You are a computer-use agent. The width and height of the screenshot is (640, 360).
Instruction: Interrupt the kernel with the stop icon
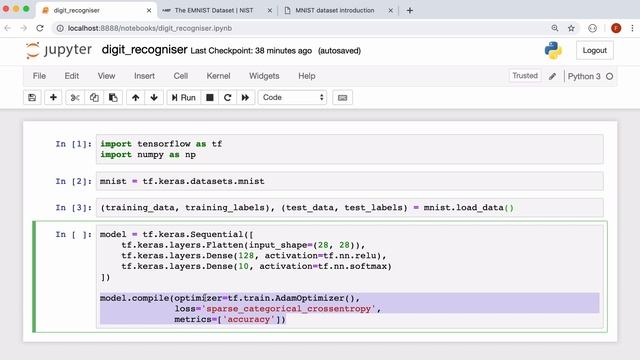pyautogui.click(x=210, y=98)
